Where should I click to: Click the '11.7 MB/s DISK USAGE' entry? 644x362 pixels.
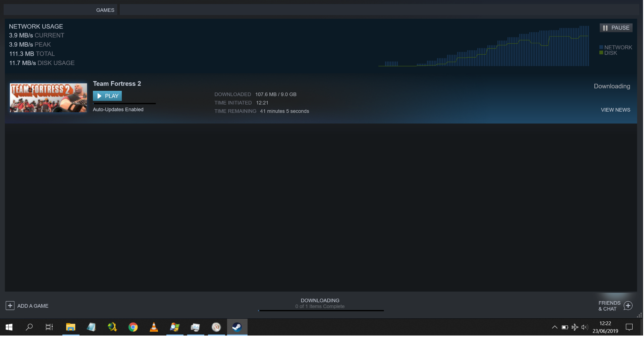point(42,63)
